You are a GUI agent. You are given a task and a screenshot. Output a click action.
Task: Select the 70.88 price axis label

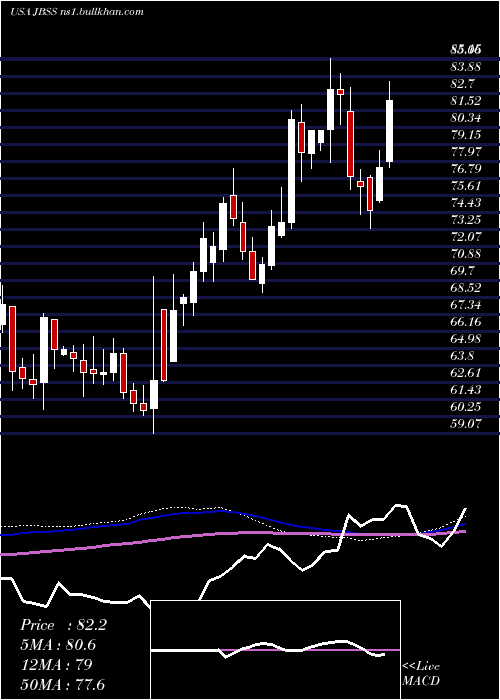click(466, 254)
